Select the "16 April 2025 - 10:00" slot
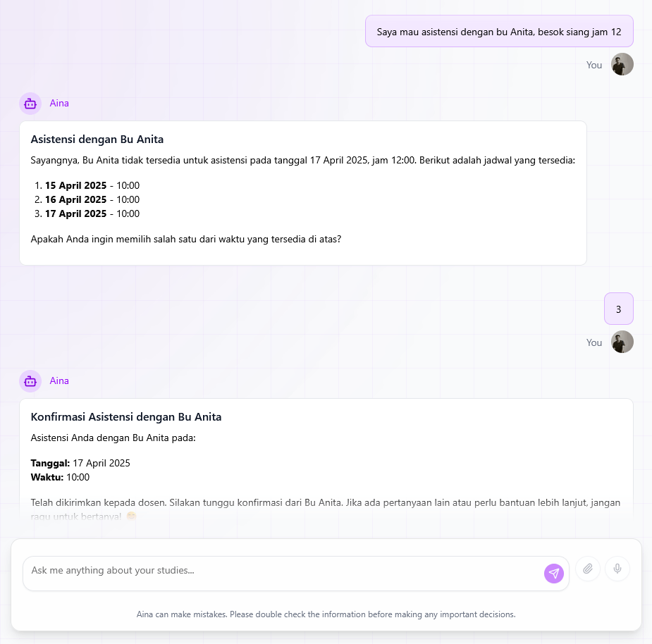Screen dimensions: 652x644 coord(92,199)
